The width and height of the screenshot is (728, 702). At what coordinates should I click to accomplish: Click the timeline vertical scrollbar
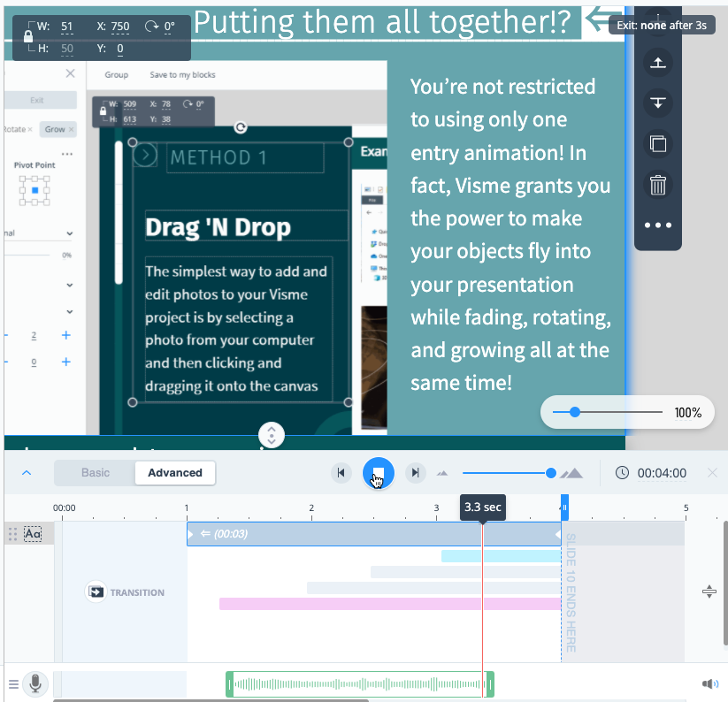click(x=725, y=583)
